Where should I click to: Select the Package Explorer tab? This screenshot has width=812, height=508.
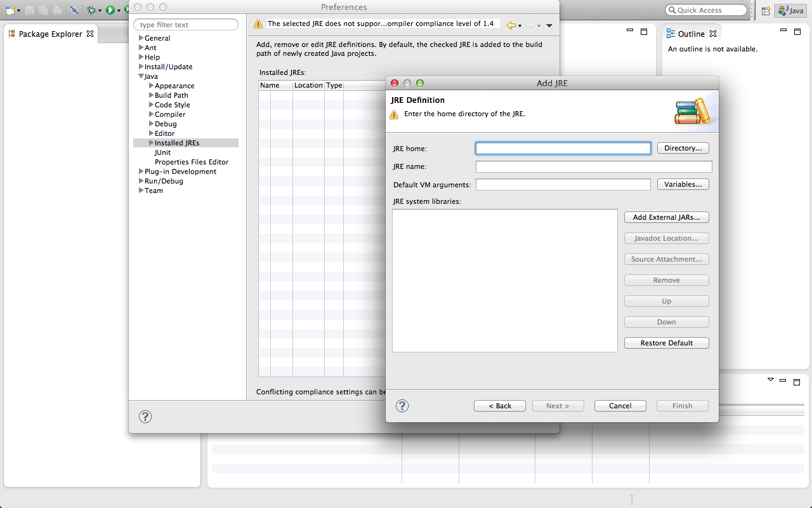click(51, 34)
